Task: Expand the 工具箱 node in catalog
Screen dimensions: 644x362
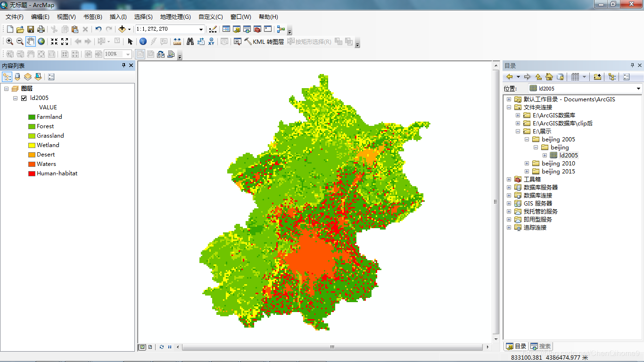Action: pos(509,180)
